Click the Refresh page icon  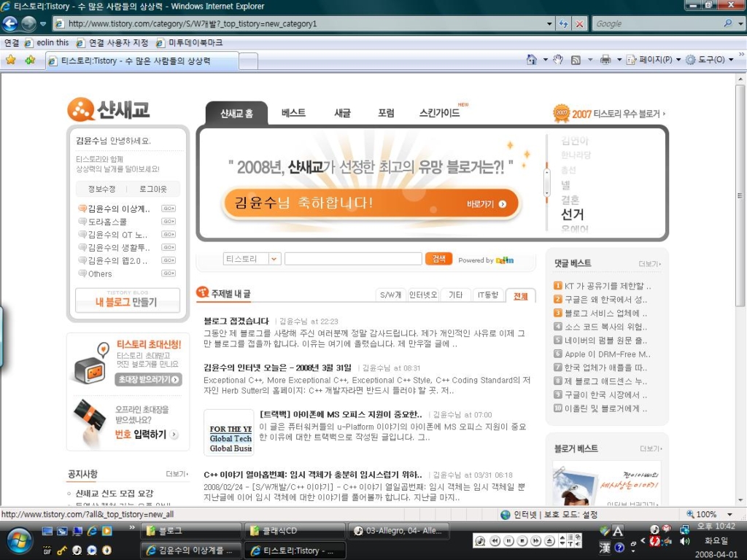(564, 24)
